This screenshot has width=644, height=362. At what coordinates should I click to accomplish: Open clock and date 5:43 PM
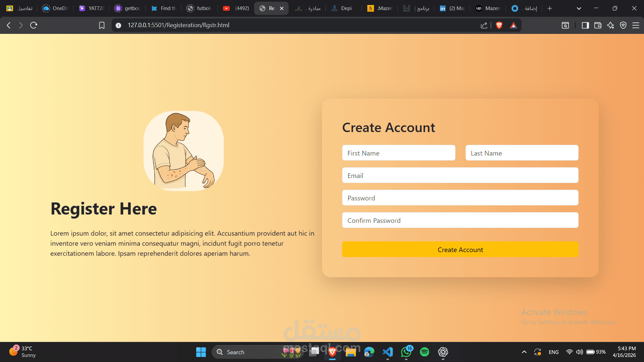(624, 352)
